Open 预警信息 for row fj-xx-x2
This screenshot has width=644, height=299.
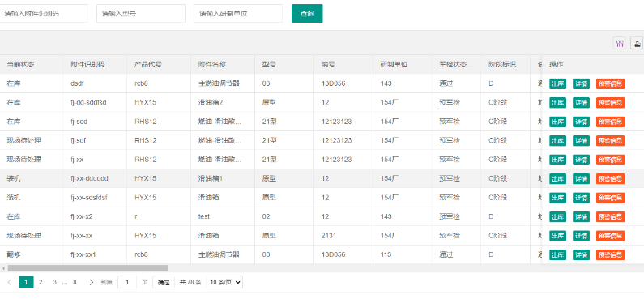[610, 217]
